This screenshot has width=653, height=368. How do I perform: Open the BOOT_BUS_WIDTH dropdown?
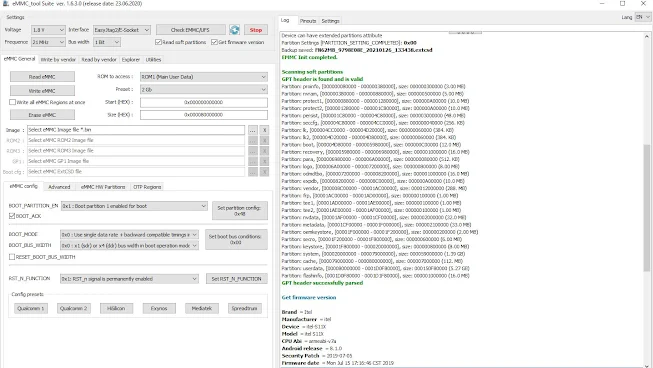pos(129,246)
